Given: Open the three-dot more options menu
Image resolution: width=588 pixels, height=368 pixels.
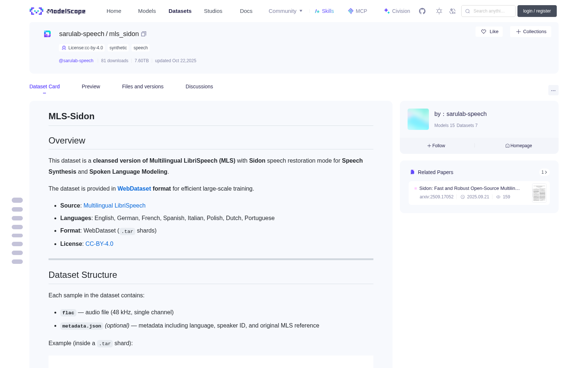Looking at the screenshot, I should [553, 90].
